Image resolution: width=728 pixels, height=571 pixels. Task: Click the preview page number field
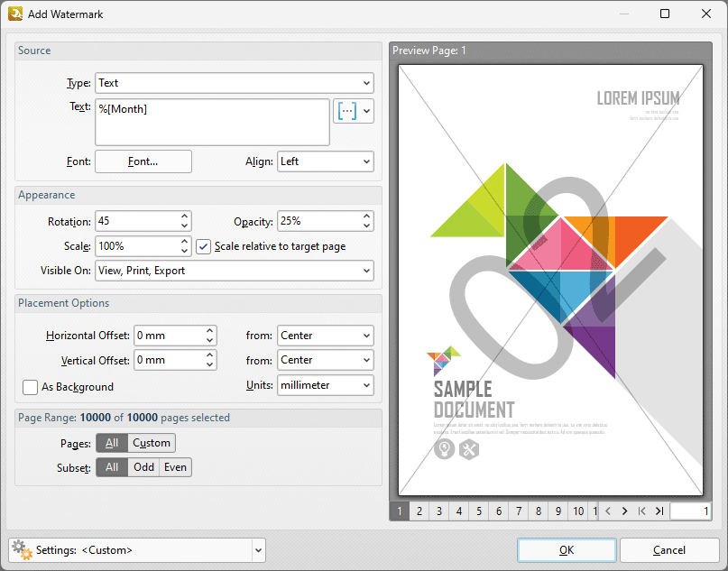(x=690, y=511)
